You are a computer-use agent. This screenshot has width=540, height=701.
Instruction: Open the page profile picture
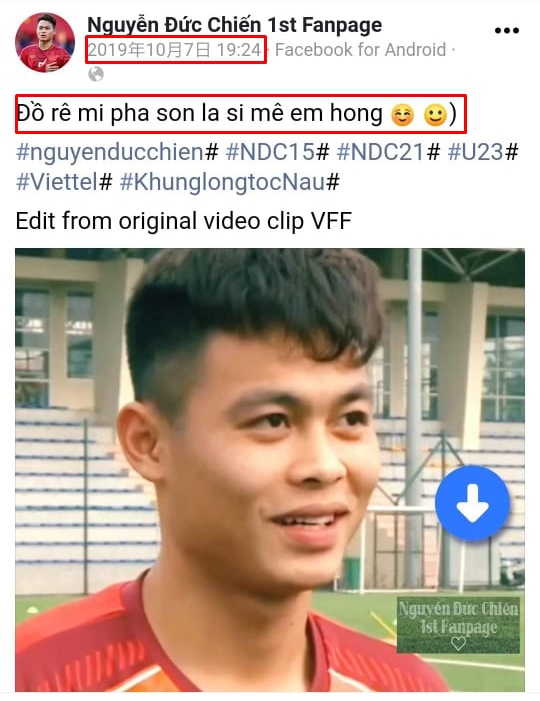(45, 42)
